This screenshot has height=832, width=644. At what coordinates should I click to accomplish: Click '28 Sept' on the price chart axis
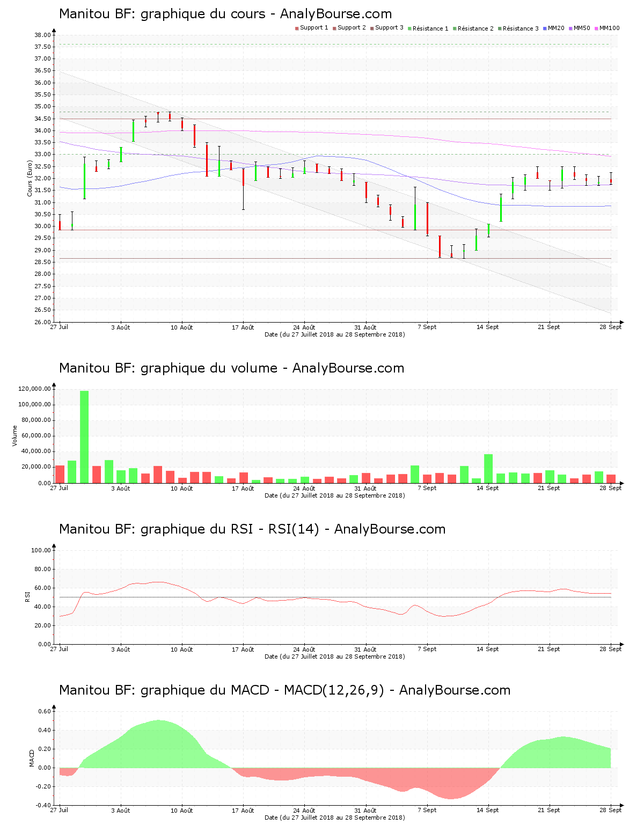[x=611, y=327]
